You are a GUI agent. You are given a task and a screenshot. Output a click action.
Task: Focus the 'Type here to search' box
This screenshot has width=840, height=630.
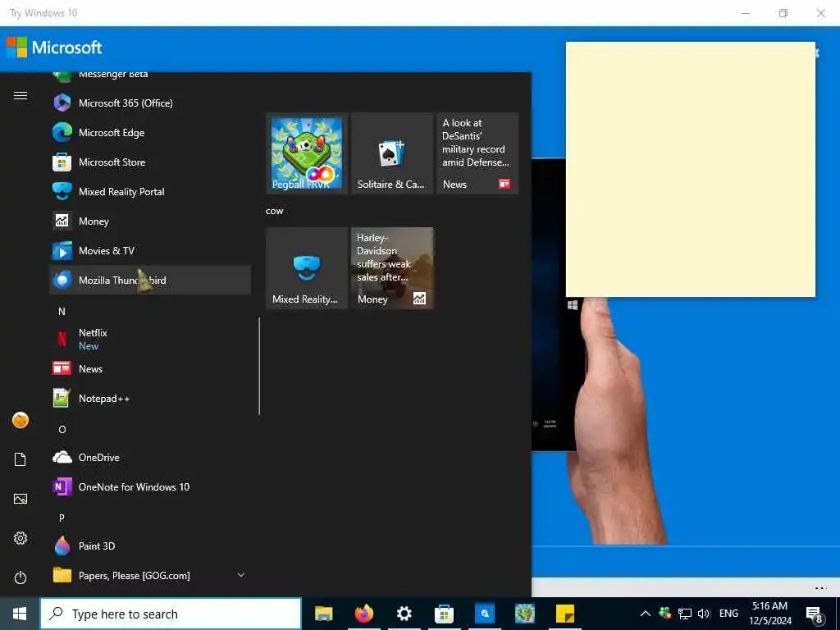[x=171, y=614]
